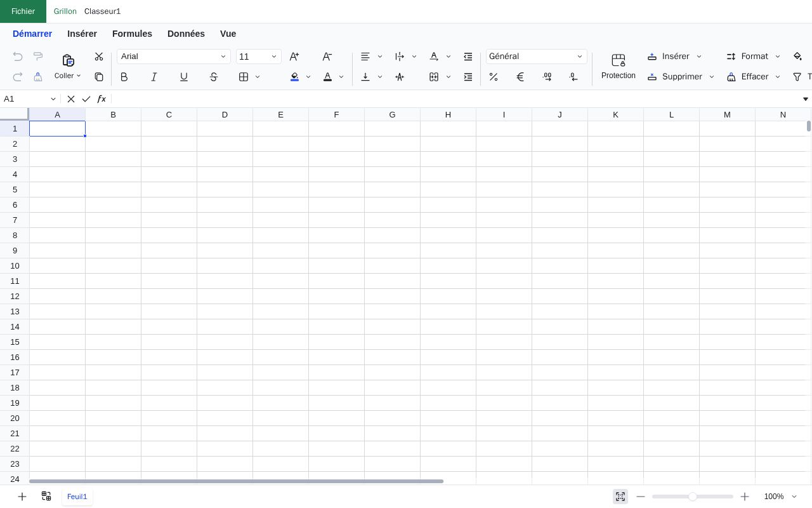Open sheet list icon in bottom bar
This screenshot has height=508, width=812.
click(46, 496)
